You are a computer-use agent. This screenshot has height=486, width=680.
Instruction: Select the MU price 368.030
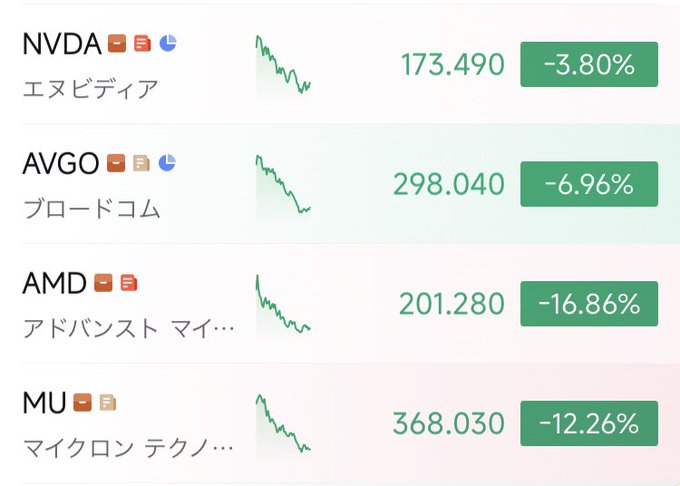coord(449,424)
